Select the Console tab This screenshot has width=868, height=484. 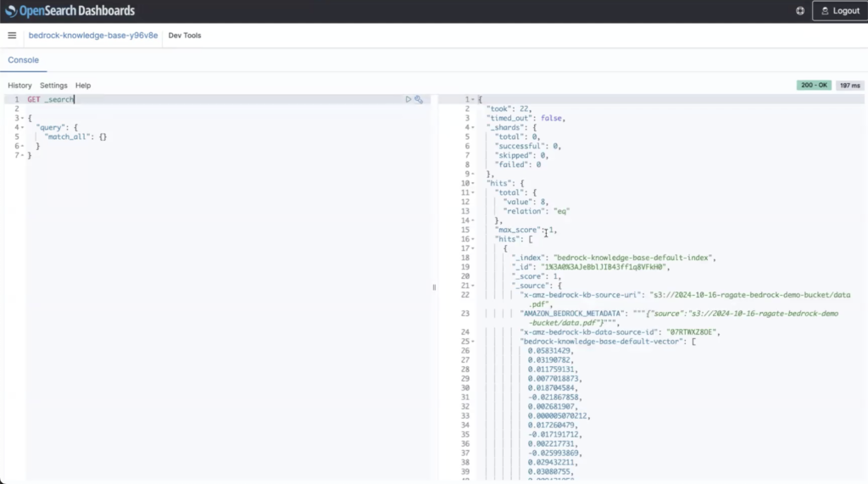[23, 60]
